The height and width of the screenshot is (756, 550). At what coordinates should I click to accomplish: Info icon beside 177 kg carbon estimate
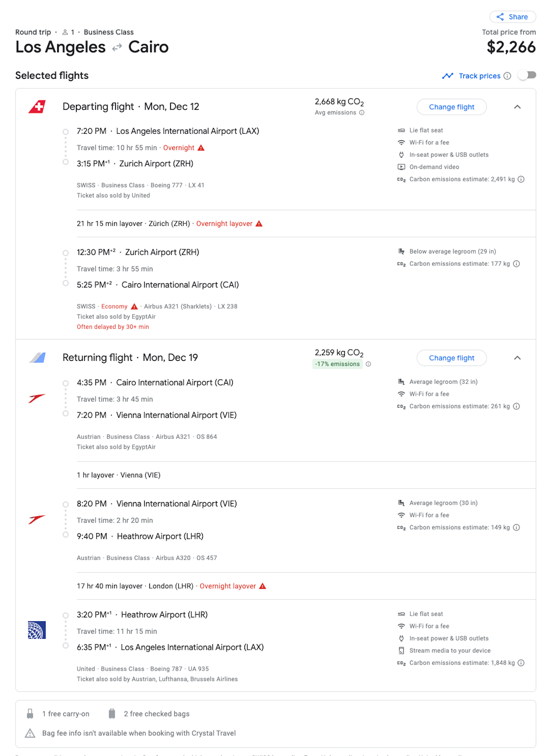coord(516,264)
